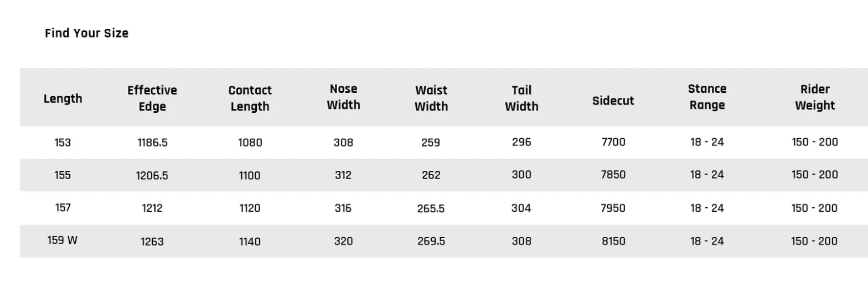Select the 1100 contact length cell
The width and height of the screenshot is (868, 288).
(250, 175)
